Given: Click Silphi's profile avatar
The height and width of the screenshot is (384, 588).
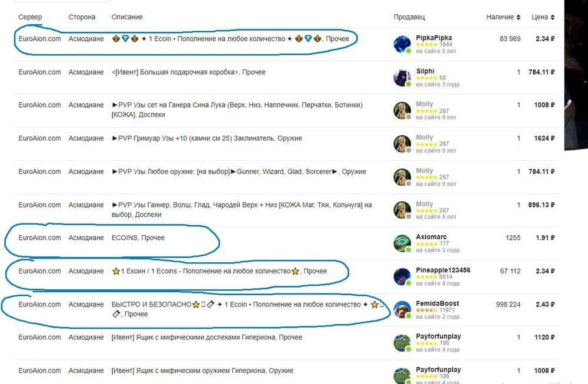Looking at the screenshot, I should [402, 77].
